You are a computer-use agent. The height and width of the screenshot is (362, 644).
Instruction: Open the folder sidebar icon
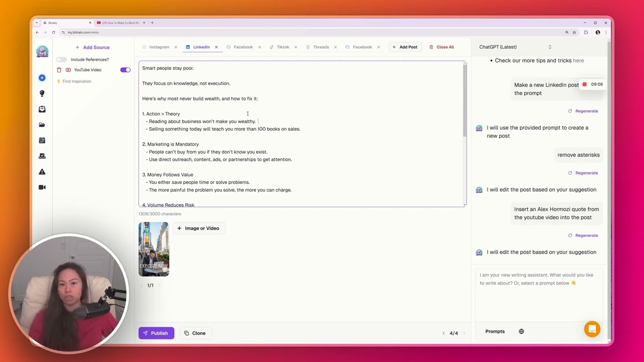(42, 125)
